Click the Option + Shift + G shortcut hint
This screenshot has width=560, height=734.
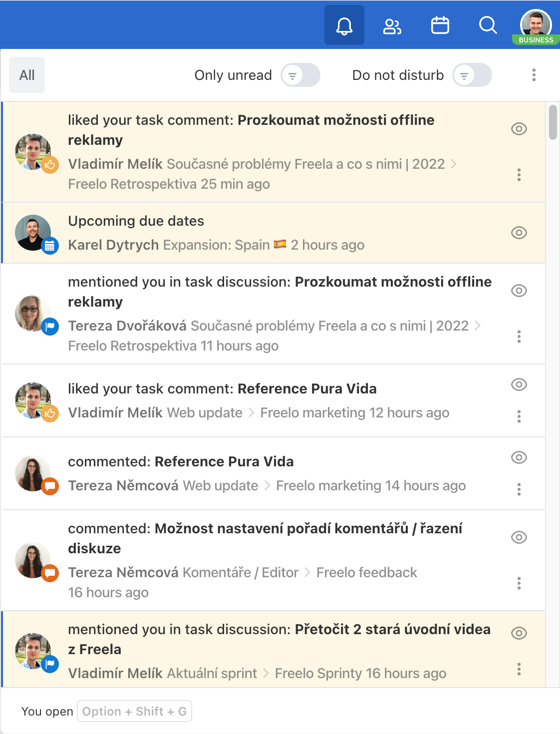pos(134,711)
